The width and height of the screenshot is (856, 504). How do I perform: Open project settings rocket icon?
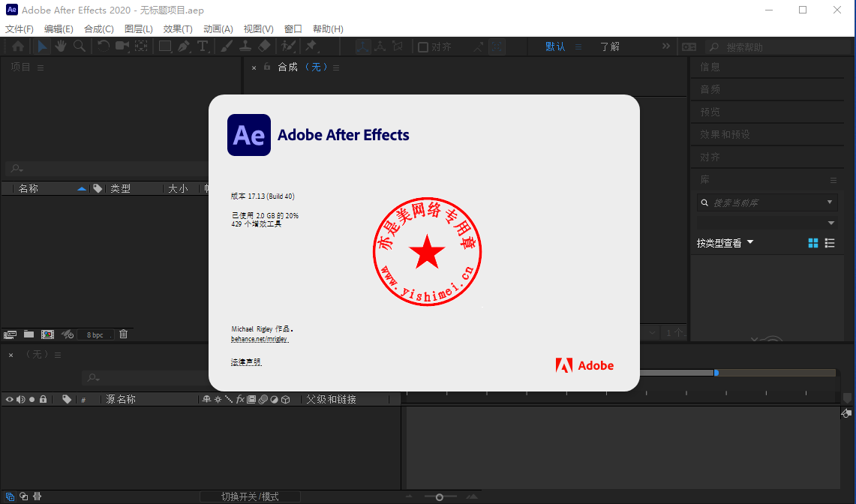(68, 334)
